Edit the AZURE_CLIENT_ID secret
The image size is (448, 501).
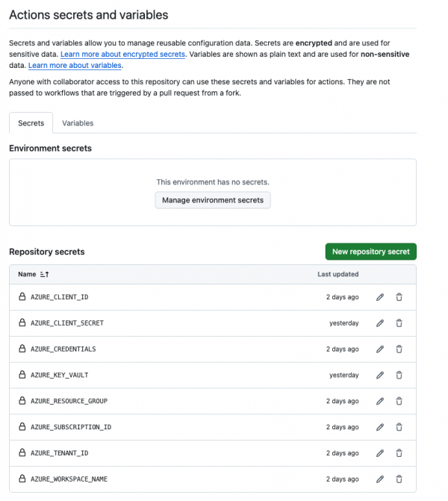pos(380,297)
